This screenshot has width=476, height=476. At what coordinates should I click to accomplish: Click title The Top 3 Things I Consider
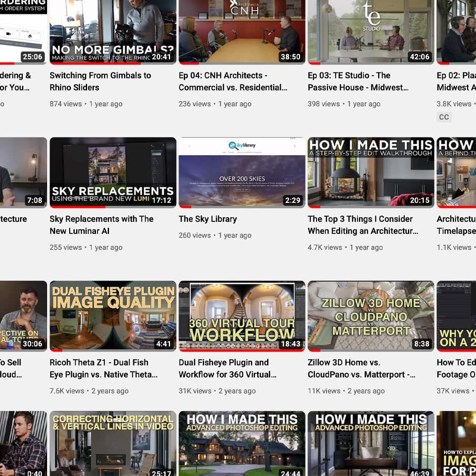point(363,225)
